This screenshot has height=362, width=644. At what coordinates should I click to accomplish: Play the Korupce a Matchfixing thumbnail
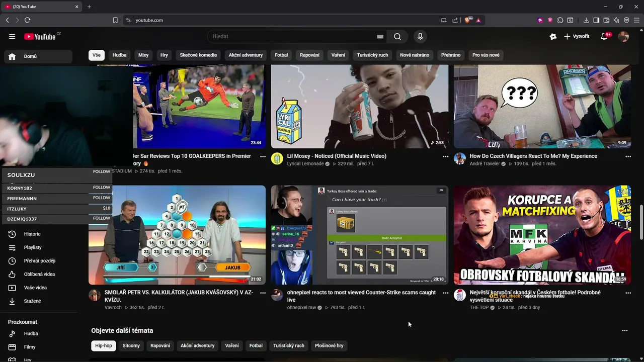[542, 235]
